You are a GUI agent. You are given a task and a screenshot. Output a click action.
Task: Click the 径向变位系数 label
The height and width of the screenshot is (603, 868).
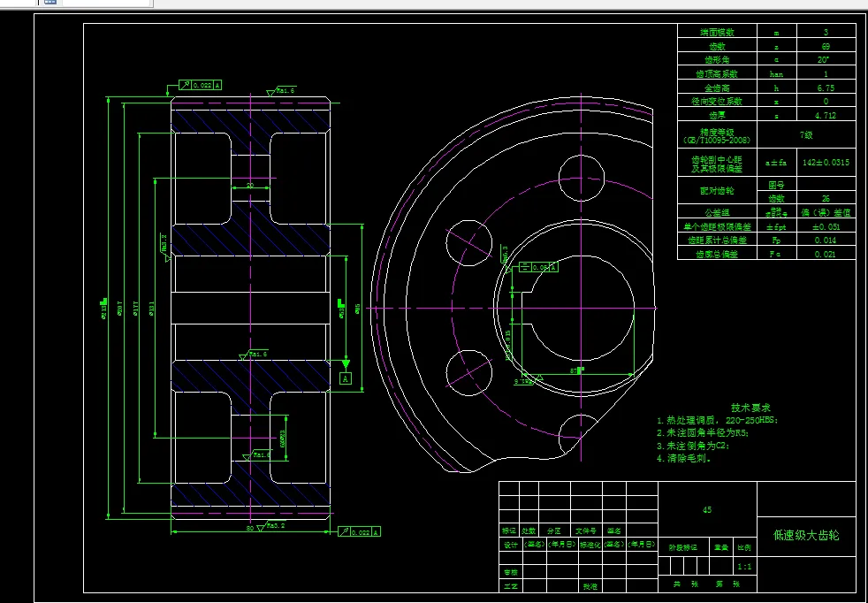tap(717, 102)
